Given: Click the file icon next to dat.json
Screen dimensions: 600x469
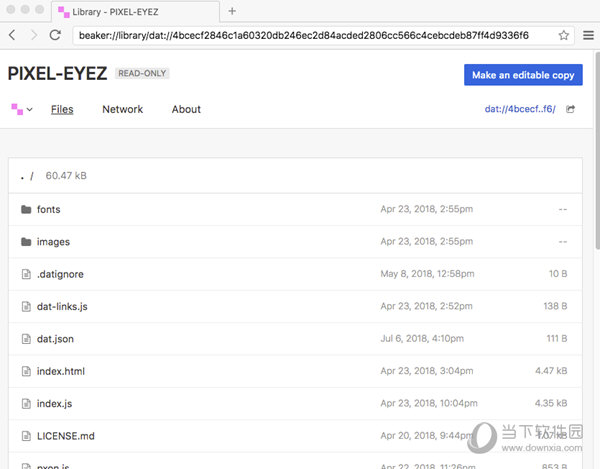Looking at the screenshot, I should click(x=26, y=339).
